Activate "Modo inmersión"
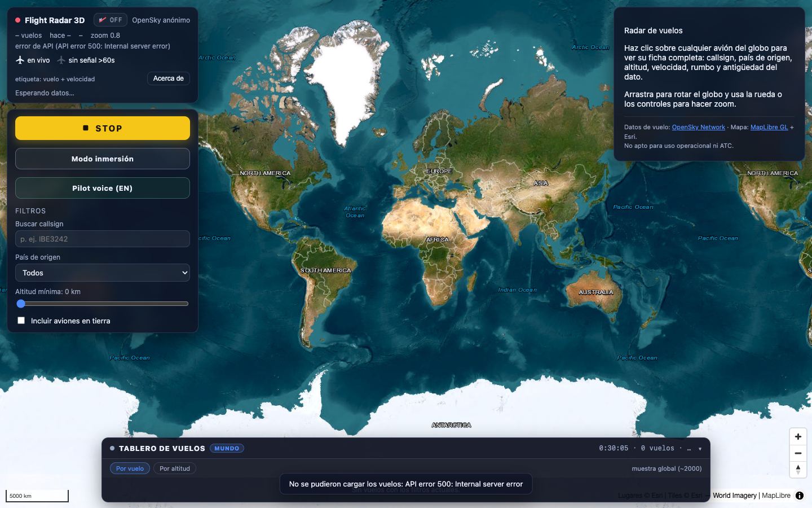 pyautogui.click(x=103, y=159)
